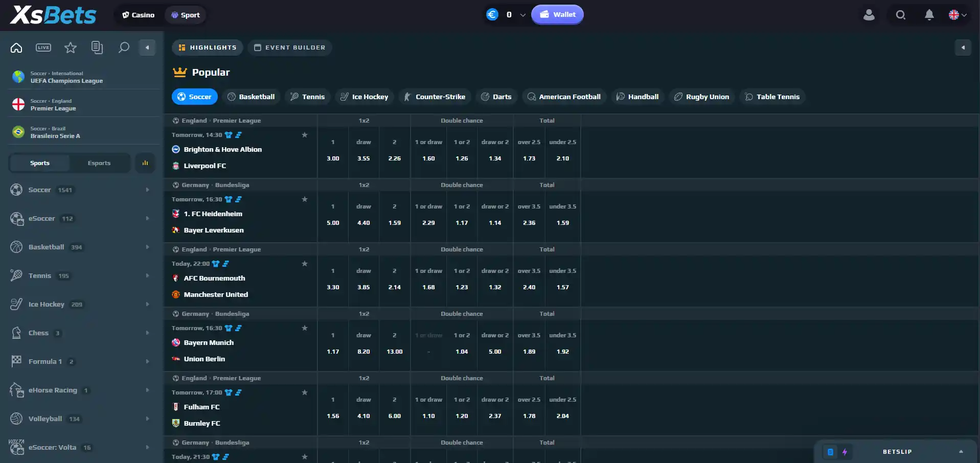This screenshot has height=463, width=980.
Task: Favorite the Heidenheim vs Leverkusen match
Action: pos(305,199)
